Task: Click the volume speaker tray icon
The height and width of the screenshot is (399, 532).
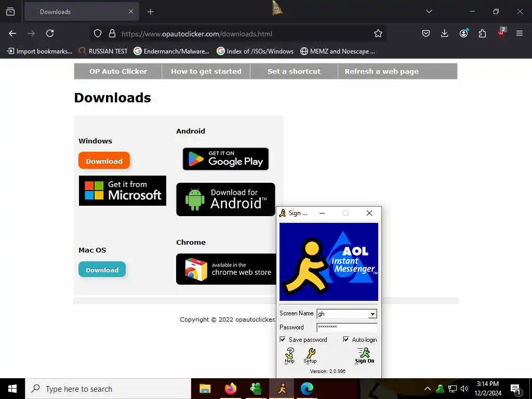Action: coord(464,389)
